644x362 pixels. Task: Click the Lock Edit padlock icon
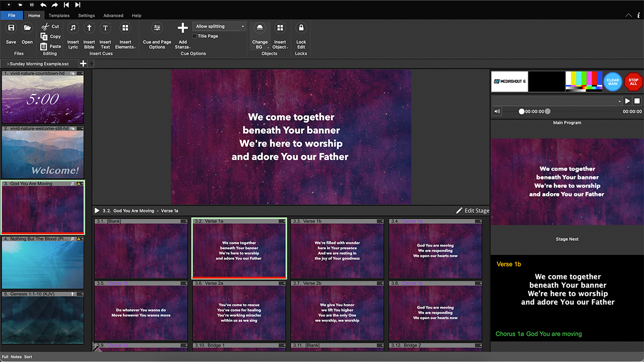pos(301,28)
